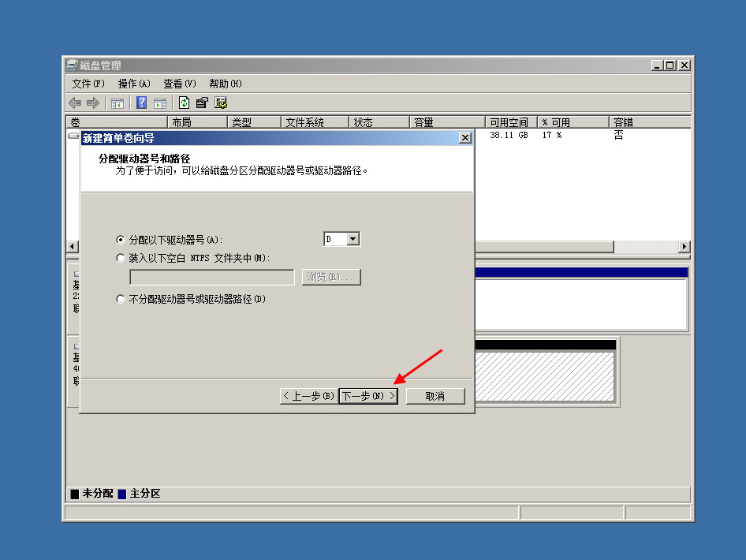
Task: Click the green Refresh icon in the toolbar
Action: (184, 103)
